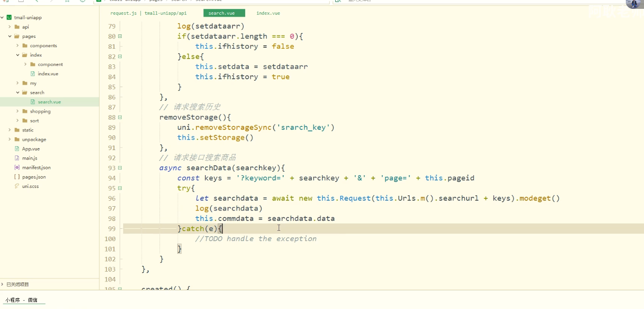Expand the api folder chevron
This screenshot has width=644, height=309.
(10, 27)
